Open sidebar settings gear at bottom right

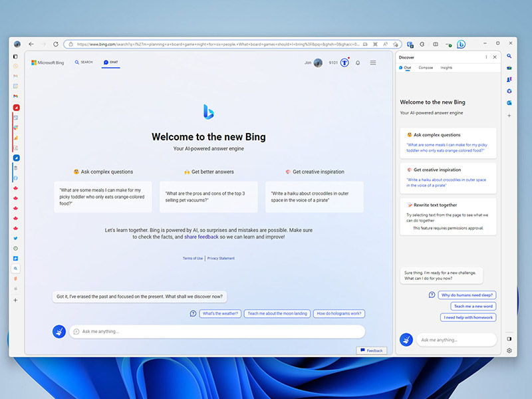point(509,350)
